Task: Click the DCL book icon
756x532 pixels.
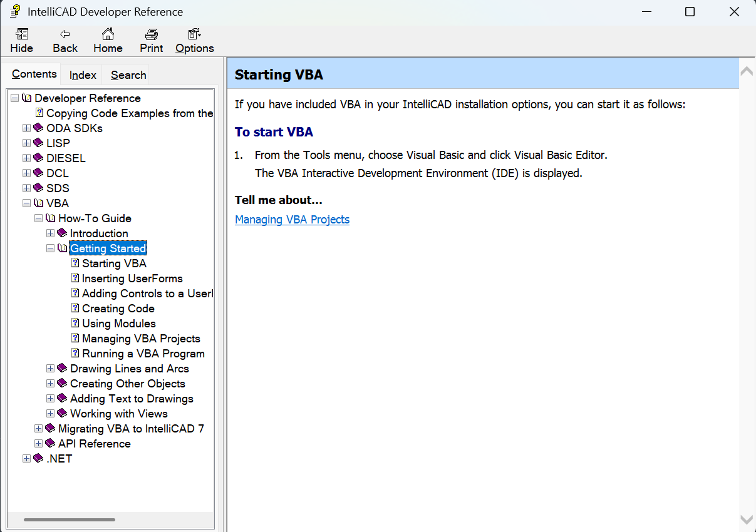Action: click(38, 173)
